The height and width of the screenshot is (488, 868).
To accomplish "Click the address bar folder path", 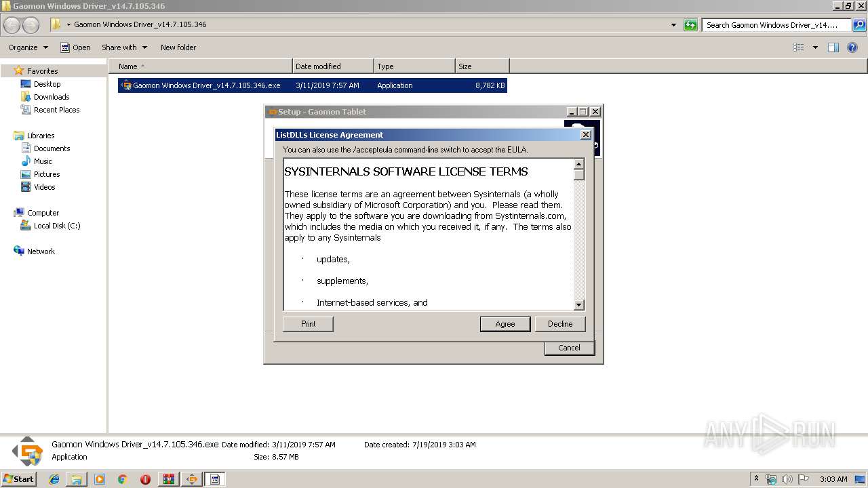I will [140, 24].
